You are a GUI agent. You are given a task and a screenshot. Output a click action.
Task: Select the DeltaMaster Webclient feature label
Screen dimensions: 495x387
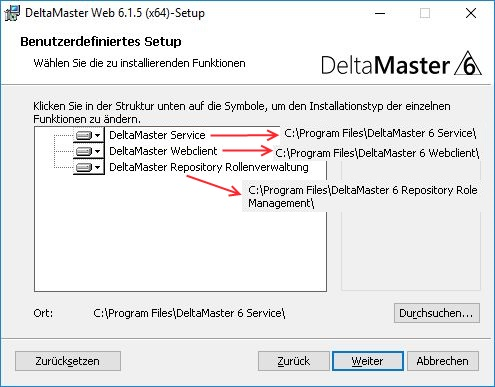pos(163,151)
